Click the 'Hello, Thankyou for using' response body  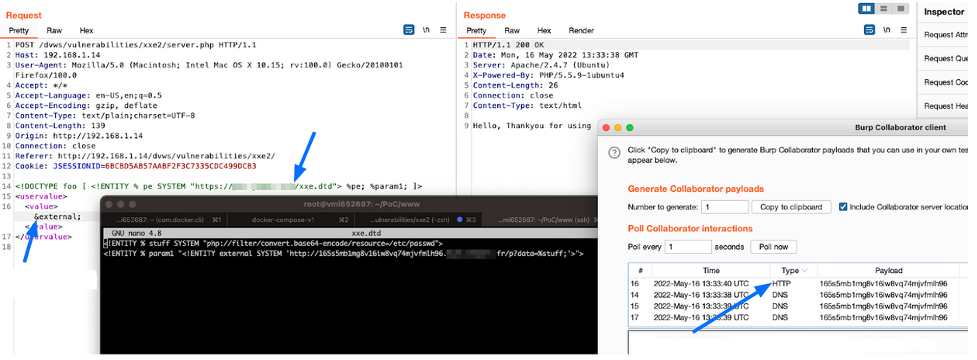(531, 125)
